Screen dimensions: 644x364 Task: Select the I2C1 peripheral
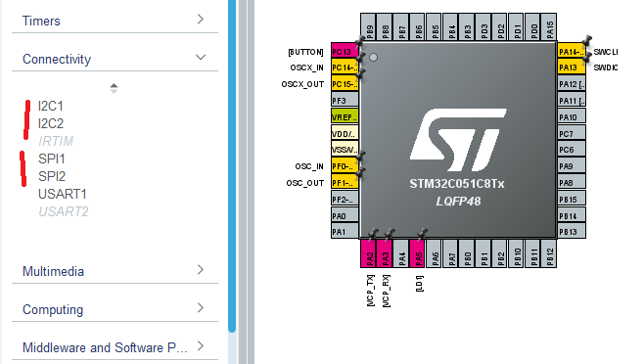(51, 106)
